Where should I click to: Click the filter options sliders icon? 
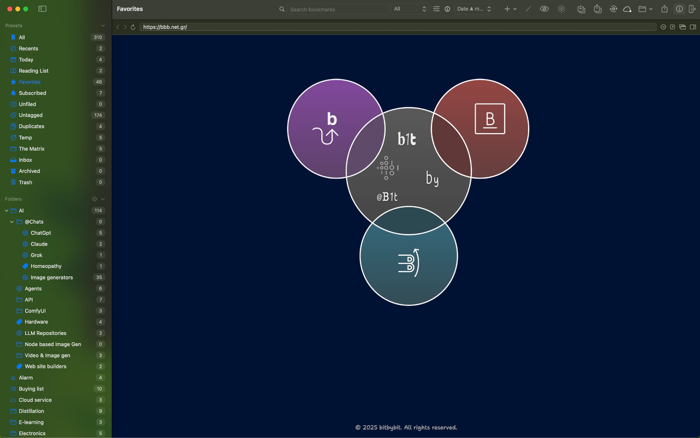click(x=436, y=9)
